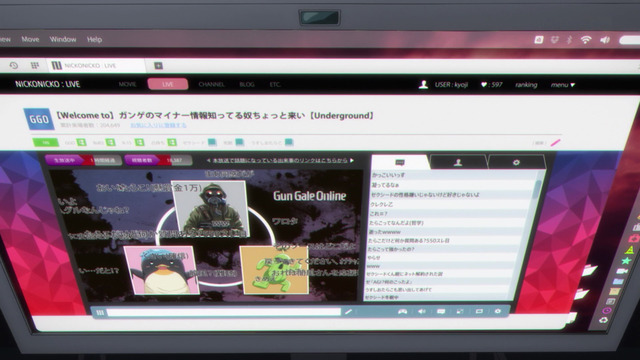
Task: Open the ETC. navigation item
Action: [275, 84]
